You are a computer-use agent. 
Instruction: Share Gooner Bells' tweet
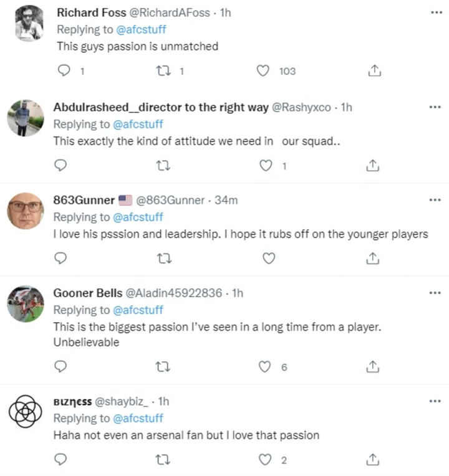374,366
